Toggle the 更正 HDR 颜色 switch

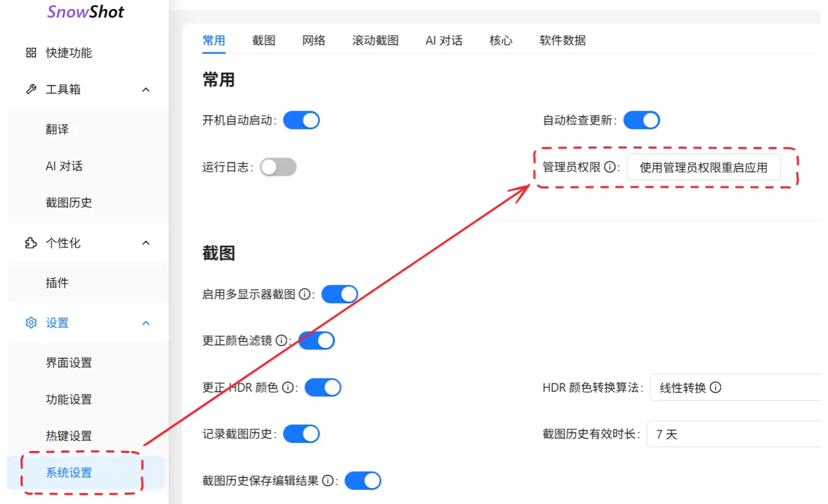click(x=323, y=387)
